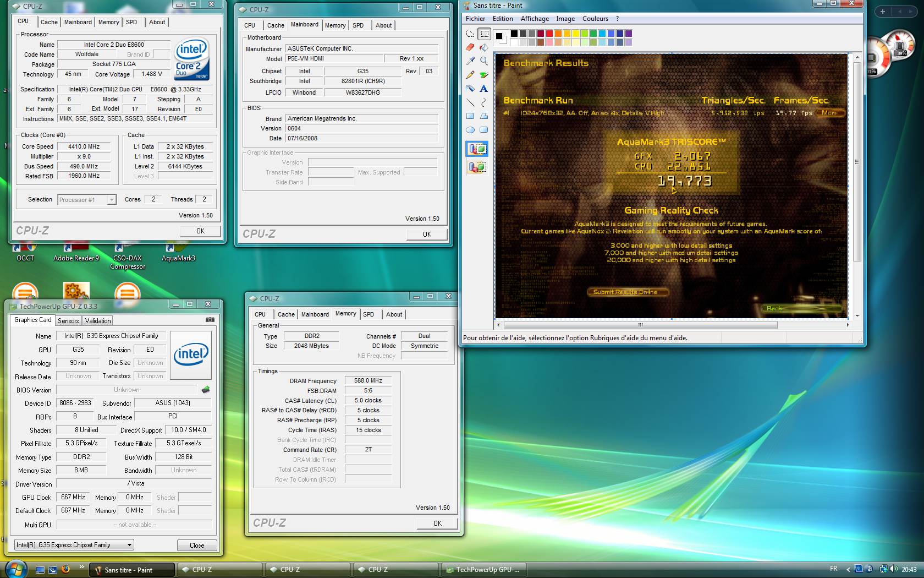Pick the red color swatch in Paint palette
The image size is (924, 578).
point(549,34)
